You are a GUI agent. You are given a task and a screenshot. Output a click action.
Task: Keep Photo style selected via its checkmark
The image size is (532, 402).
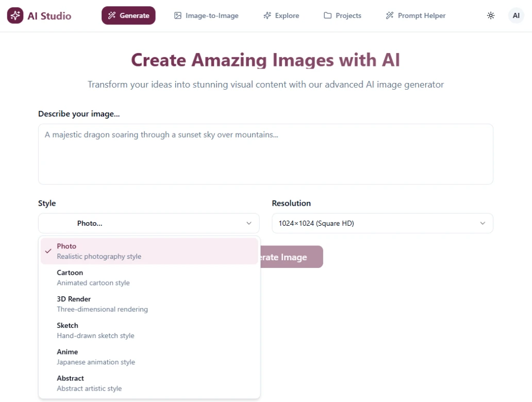pos(48,251)
